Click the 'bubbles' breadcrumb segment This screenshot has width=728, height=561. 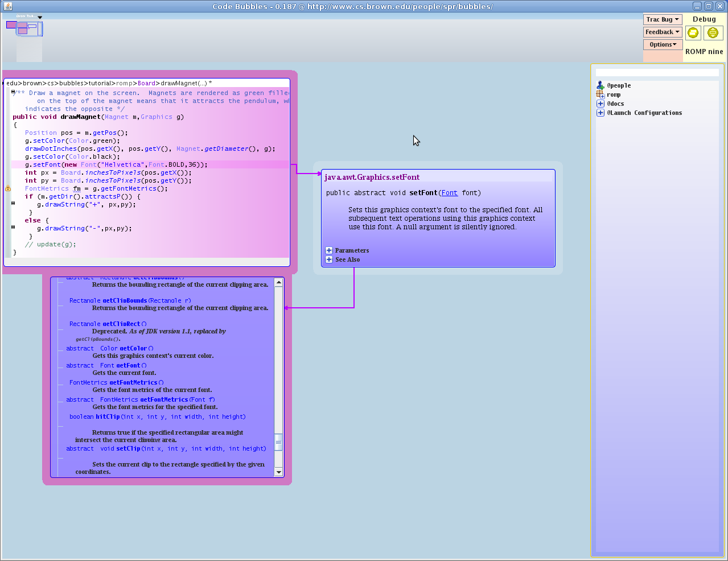71,83
